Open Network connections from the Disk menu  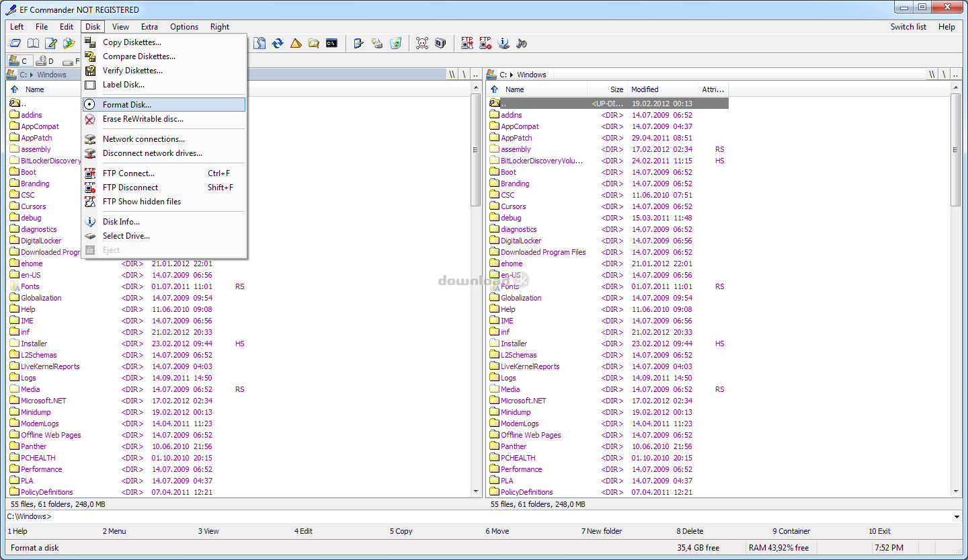pyautogui.click(x=164, y=139)
